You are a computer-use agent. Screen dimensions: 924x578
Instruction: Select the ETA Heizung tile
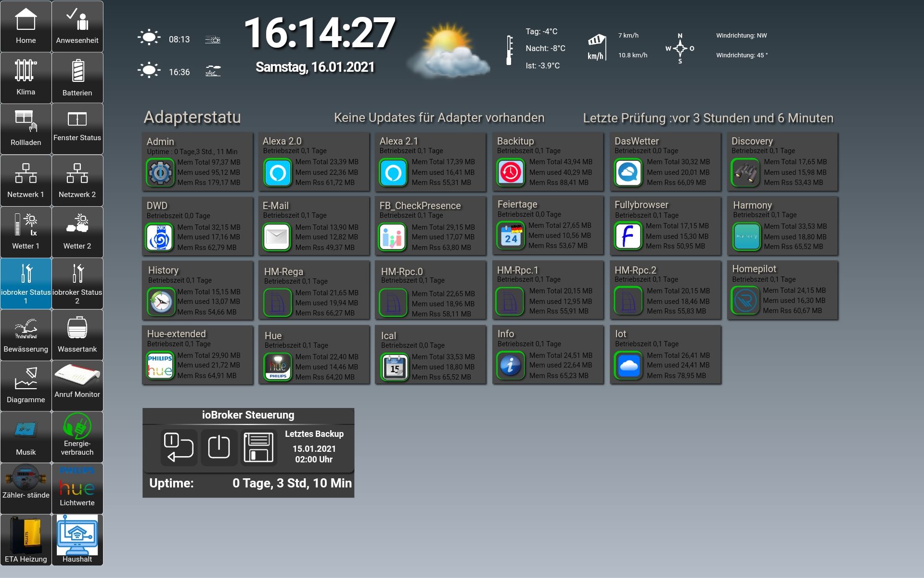point(26,540)
